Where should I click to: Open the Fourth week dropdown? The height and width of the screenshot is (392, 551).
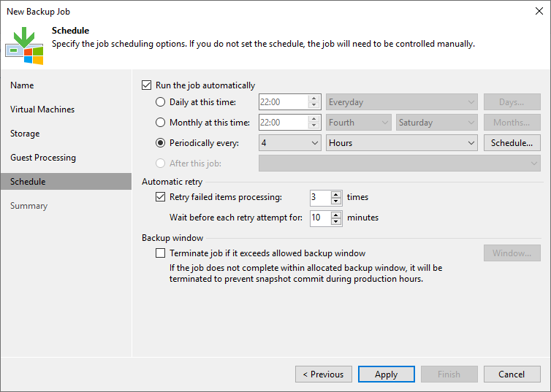coord(358,123)
